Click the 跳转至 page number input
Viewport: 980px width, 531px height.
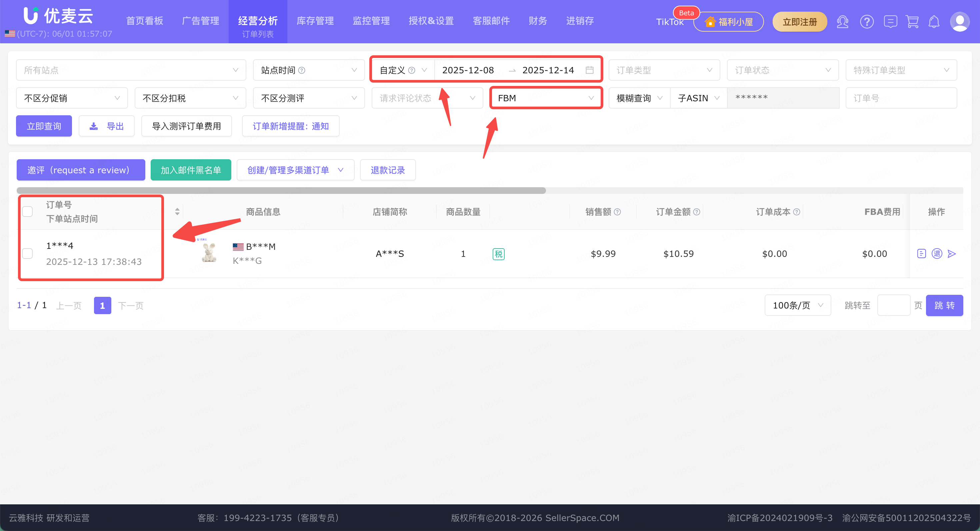click(894, 305)
